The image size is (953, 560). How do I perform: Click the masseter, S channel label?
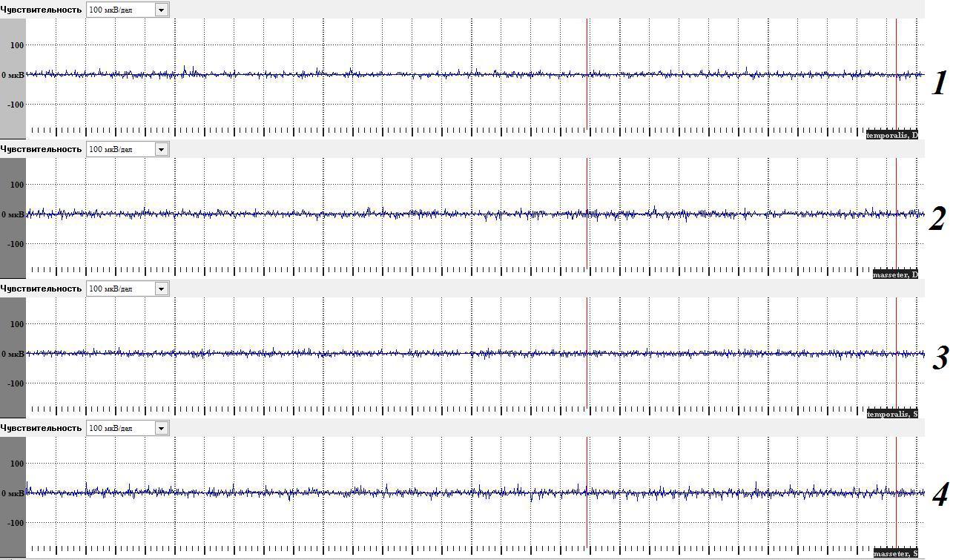pyautogui.click(x=895, y=553)
